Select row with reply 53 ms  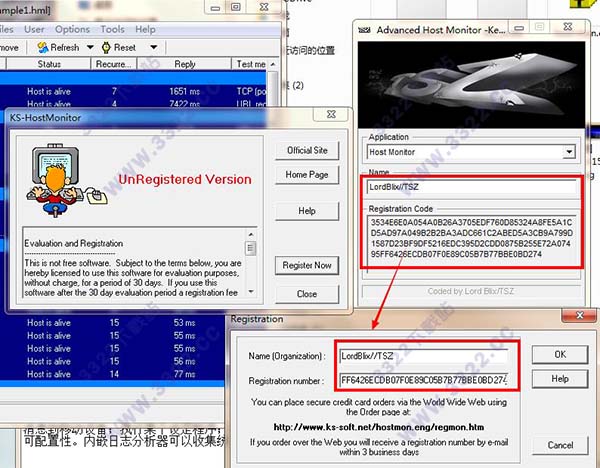tap(112, 323)
